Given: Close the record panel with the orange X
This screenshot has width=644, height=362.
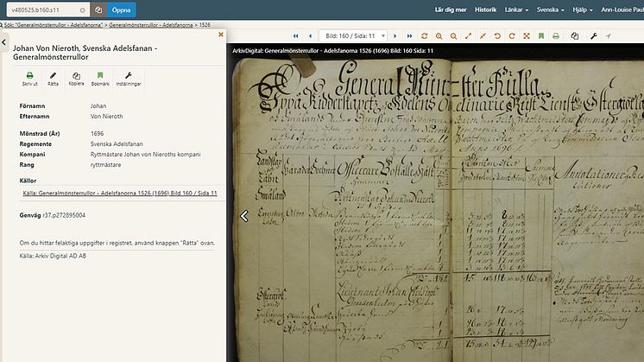Looking at the screenshot, I should click(221, 35).
